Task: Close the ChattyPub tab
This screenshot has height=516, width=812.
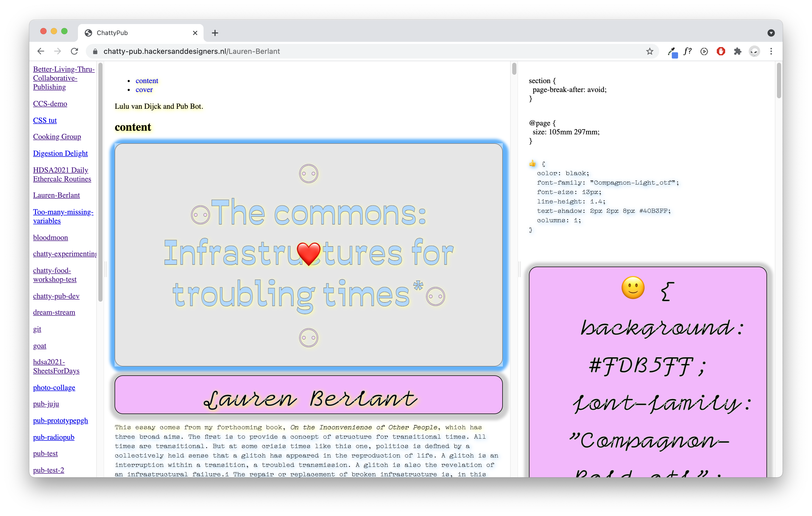Action: (x=195, y=33)
